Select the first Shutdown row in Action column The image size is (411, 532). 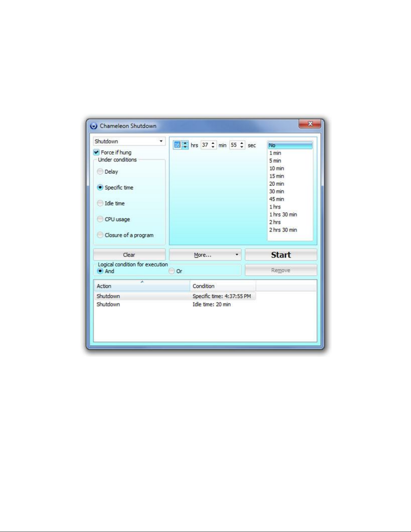pos(108,296)
